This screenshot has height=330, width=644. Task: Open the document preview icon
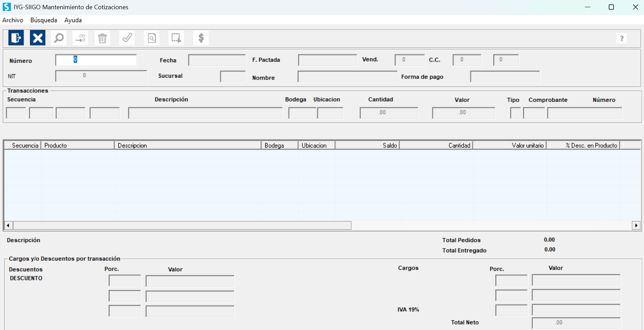152,38
